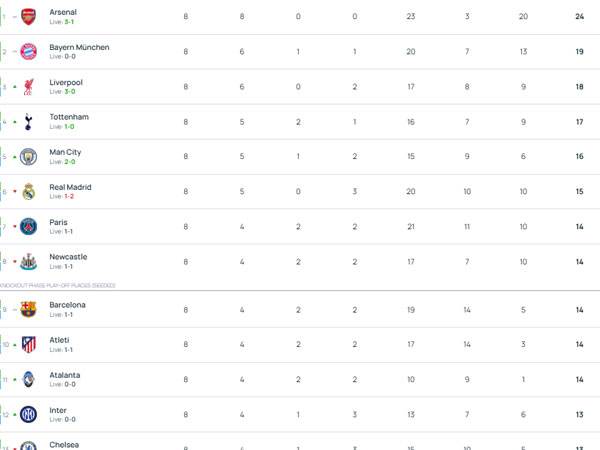Click the Arsenal club crest
This screenshot has height=450, width=600.
tap(28, 16)
